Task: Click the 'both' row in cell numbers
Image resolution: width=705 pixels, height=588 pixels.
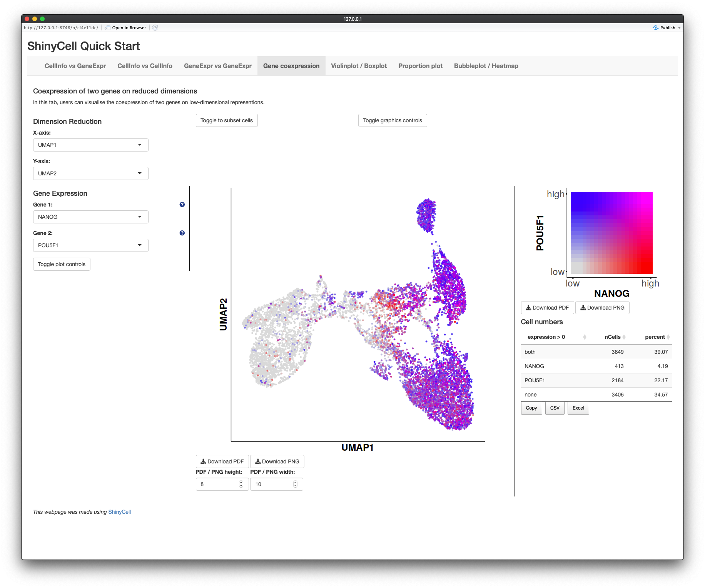Action: click(596, 352)
